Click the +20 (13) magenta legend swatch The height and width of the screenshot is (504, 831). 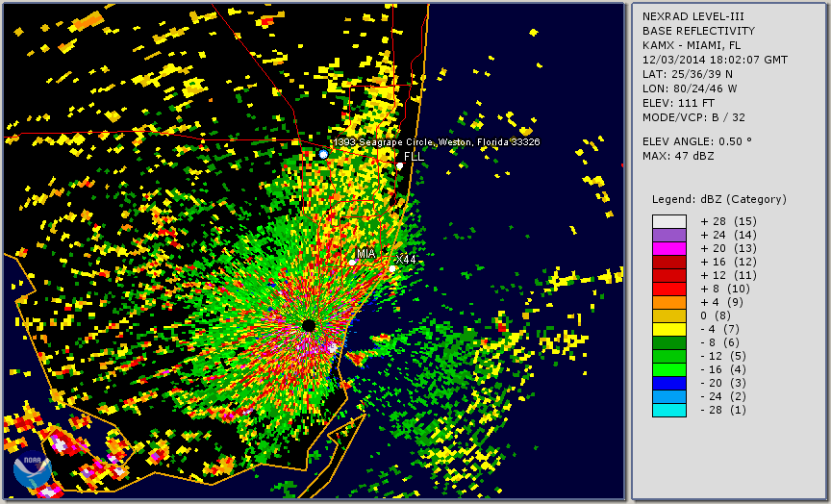click(669, 248)
